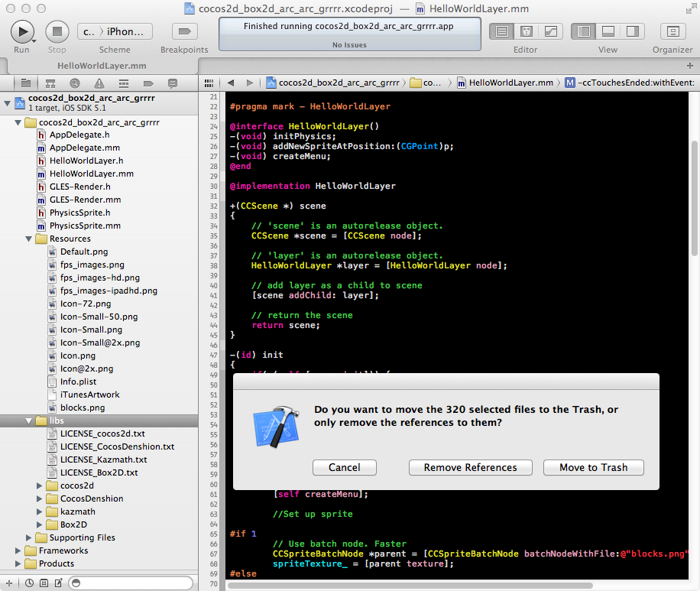
Task: Collapse the Resources folder
Action: (28, 239)
